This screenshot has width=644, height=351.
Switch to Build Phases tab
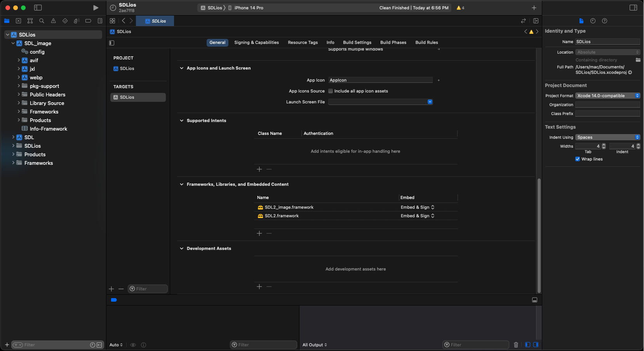pyautogui.click(x=393, y=42)
